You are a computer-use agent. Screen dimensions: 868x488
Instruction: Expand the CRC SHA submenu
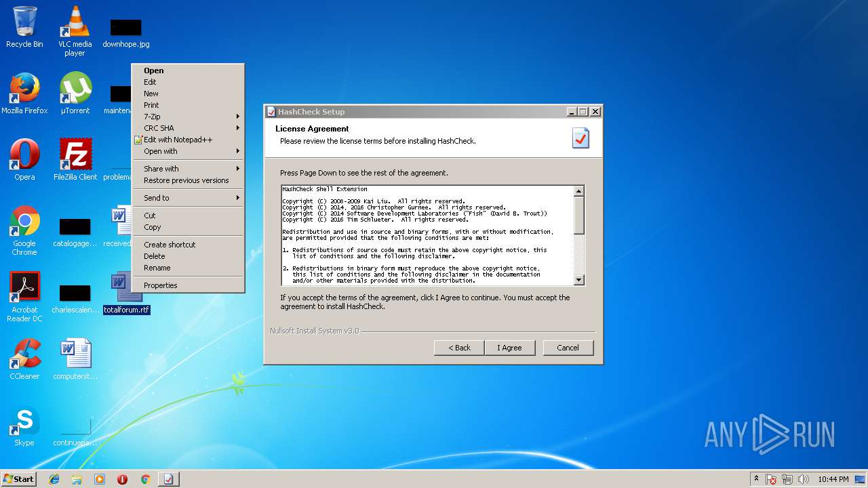point(188,128)
